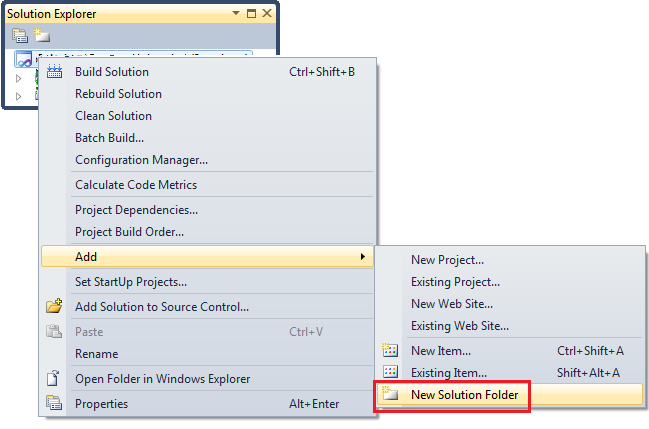Select Rebuild Solution
Image resolution: width=649 pixels, height=429 pixels.
pos(118,94)
